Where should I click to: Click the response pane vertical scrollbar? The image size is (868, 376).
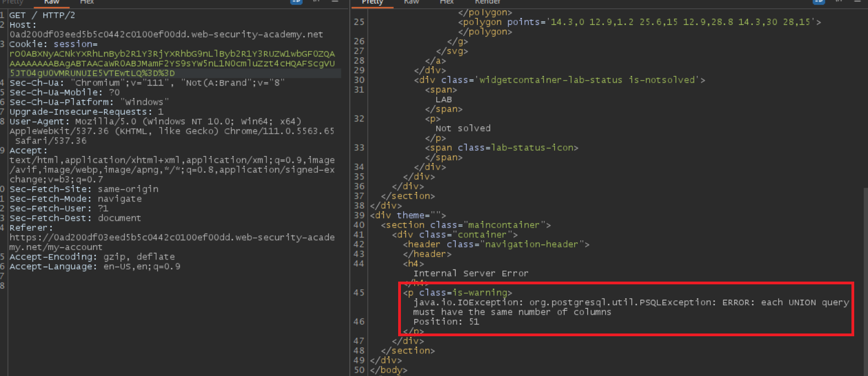[x=865, y=280]
